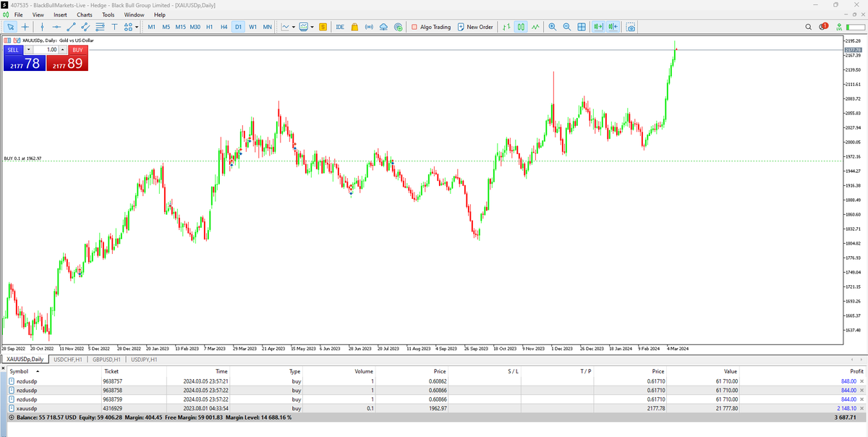Switch chart to M5 timeframe
868x437 pixels.
[x=166, y=27]
